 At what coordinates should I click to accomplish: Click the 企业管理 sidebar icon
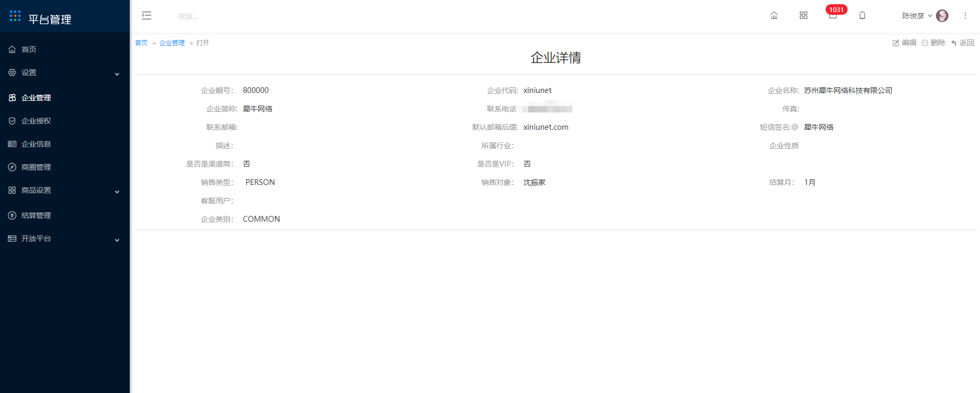(x=12, y=98)
